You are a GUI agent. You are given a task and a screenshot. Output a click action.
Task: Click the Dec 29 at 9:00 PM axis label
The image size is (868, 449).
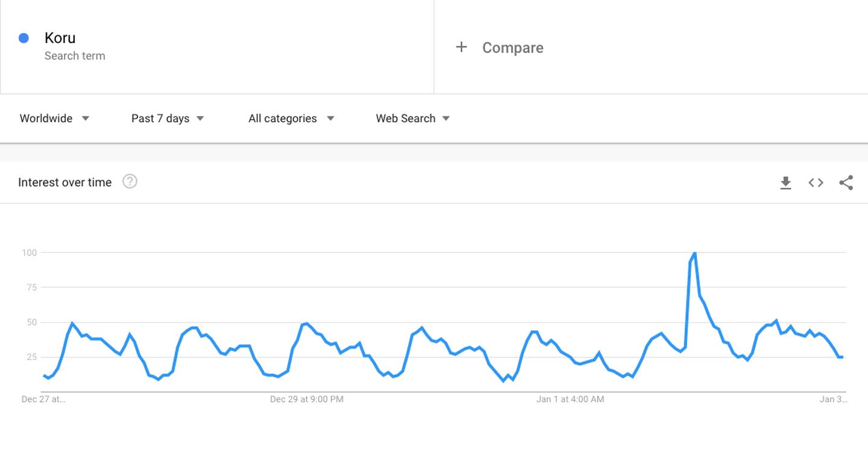click(307, 399)
